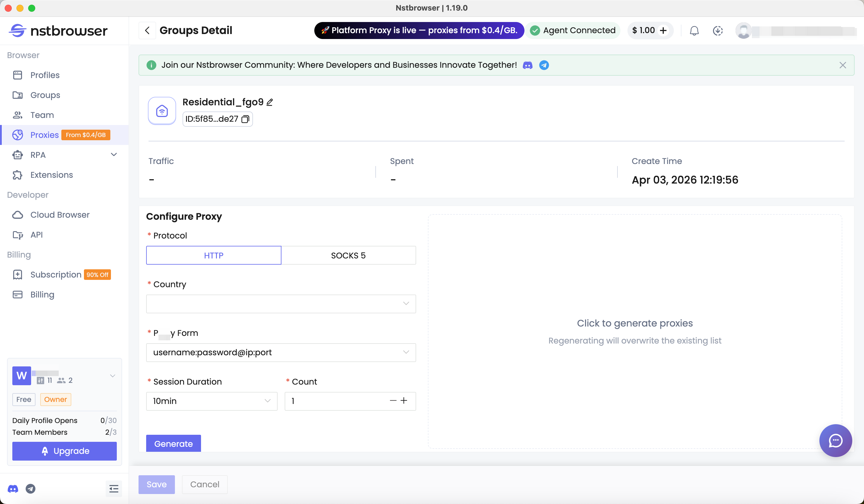Open the Session Duration dropdown

pos(212,401)
